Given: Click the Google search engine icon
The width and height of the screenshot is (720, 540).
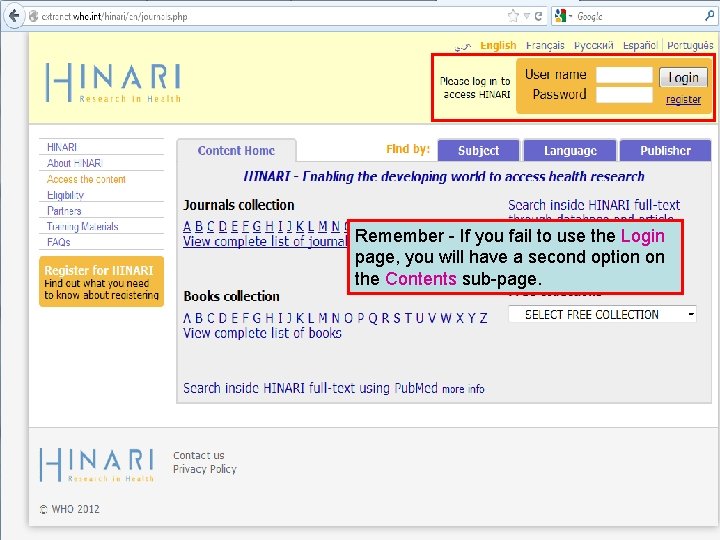Looking at the screenshot, I should [x=560, y=16].
